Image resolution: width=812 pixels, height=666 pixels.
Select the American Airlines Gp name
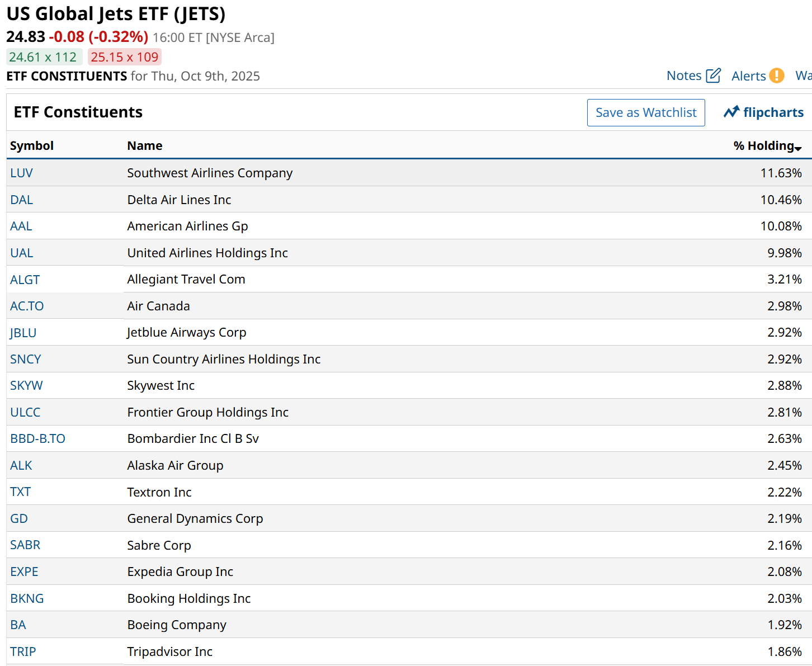187,226
